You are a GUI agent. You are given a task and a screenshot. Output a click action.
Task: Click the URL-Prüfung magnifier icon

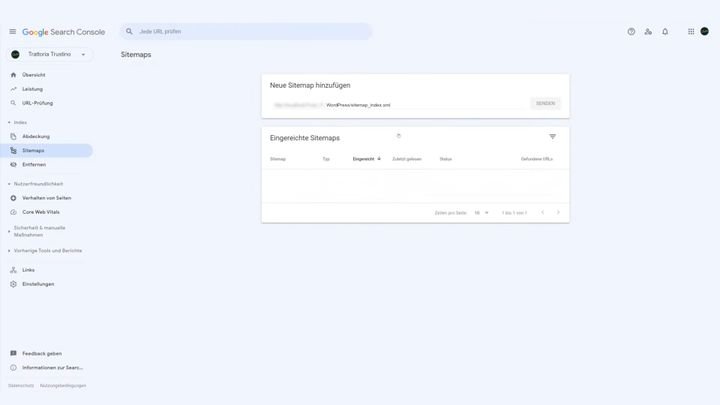coord(13,103)
